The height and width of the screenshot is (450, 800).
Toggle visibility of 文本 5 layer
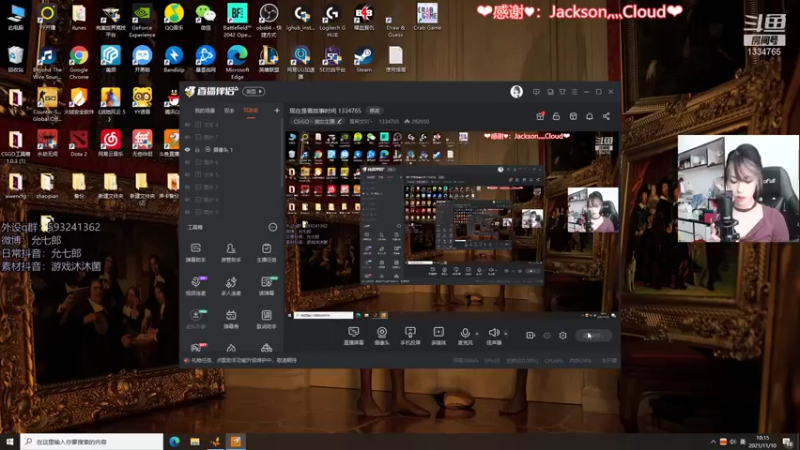[187, 174]
